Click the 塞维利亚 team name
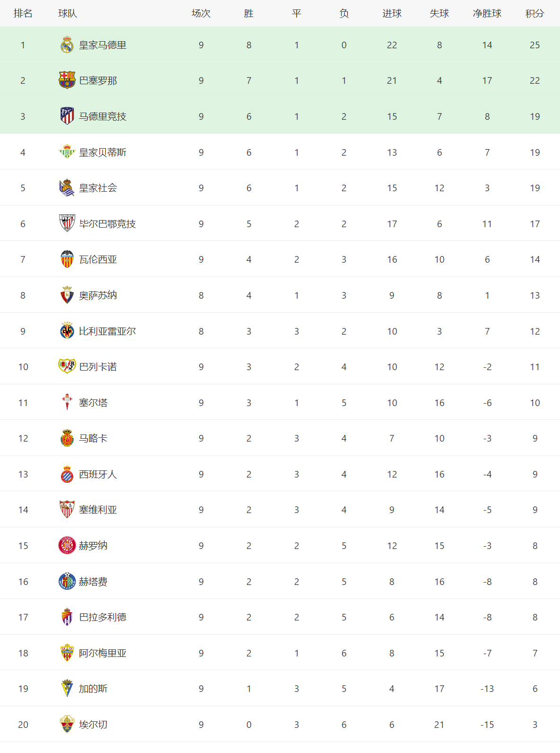The width and height of the screenshot is (560, 753). pos(98,510)
